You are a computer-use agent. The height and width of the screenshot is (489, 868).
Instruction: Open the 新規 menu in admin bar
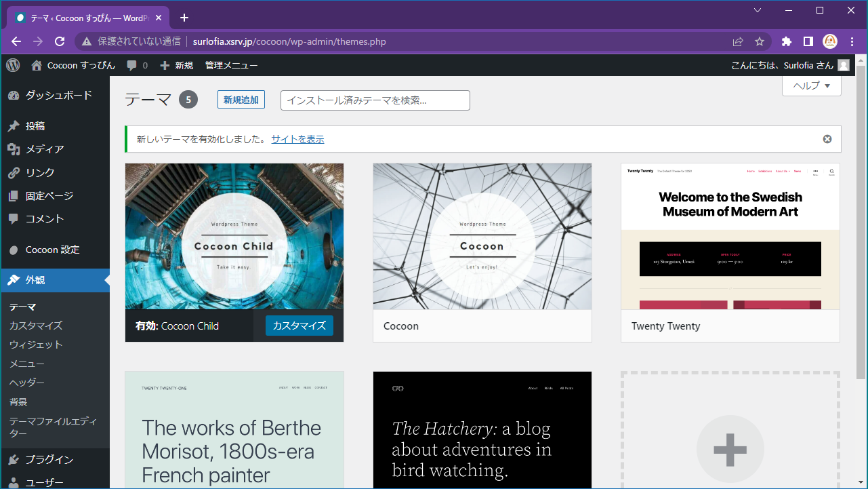click(x=177, y=66)
